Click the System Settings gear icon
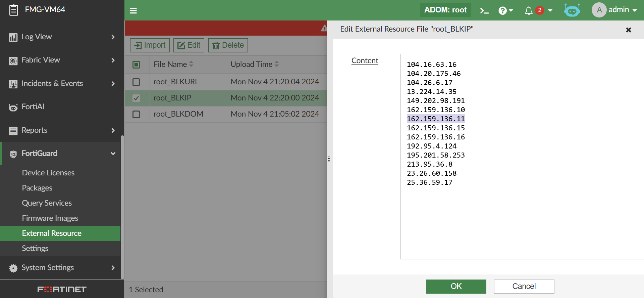The height and width of the screenshot is (298, 644). tap(13, 268)
